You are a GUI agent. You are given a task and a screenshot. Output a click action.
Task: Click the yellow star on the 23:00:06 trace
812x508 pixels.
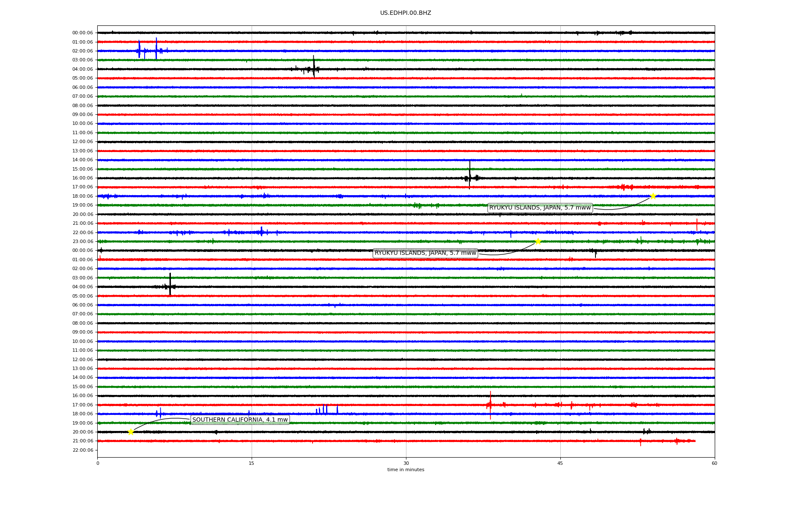(x=538, y=241)
